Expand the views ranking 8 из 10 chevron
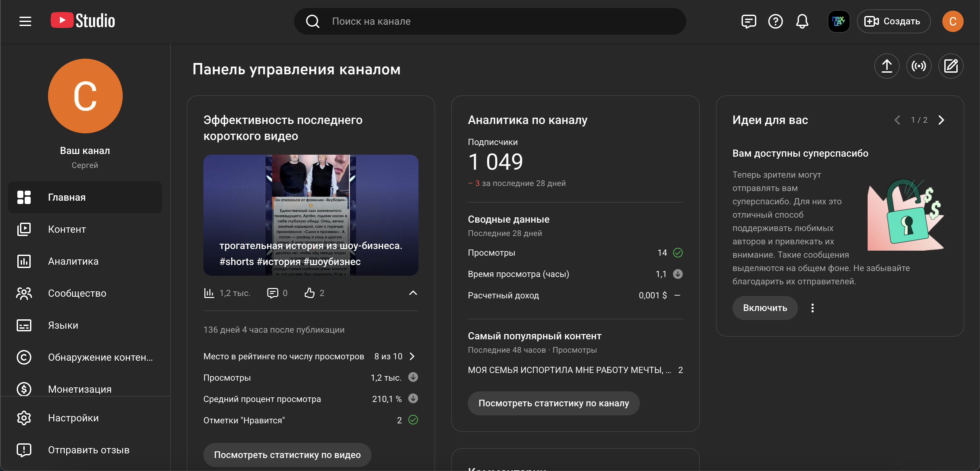The width and height of the screenshot is (980, 471). coord(412,356)
